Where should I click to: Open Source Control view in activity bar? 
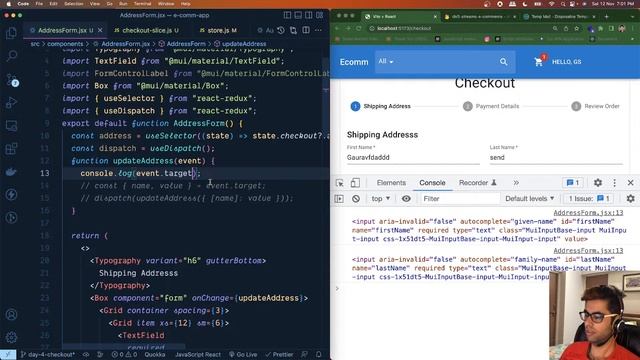[11, 80]
